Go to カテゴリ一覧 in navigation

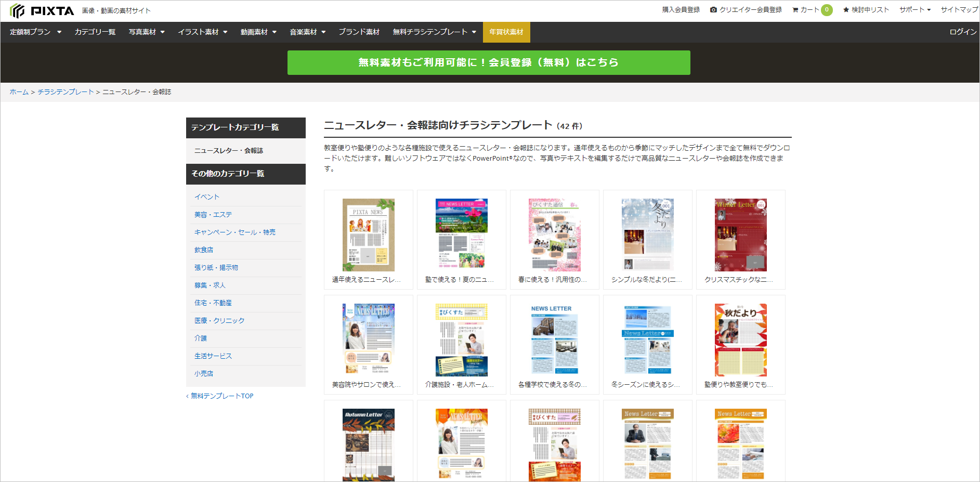coord(95,32)
